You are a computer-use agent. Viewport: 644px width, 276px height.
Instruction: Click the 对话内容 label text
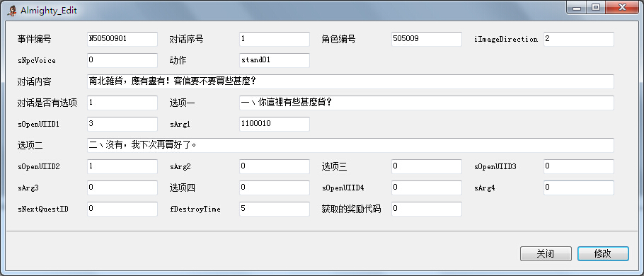coord(34,81)
